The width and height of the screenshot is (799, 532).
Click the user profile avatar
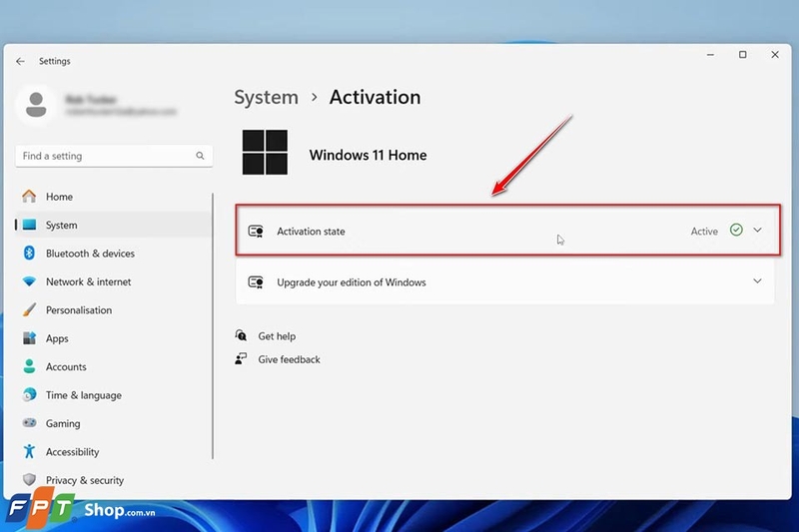[36, 105]
